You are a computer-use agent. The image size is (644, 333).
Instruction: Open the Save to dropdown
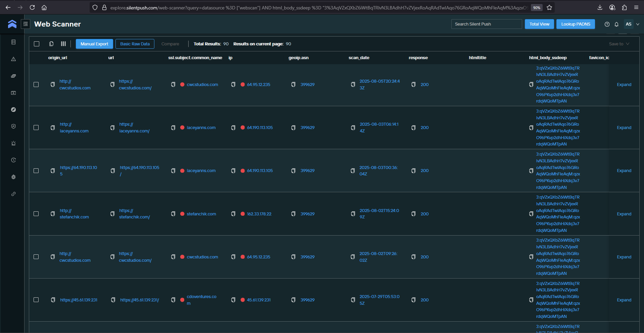pos(619,44)
